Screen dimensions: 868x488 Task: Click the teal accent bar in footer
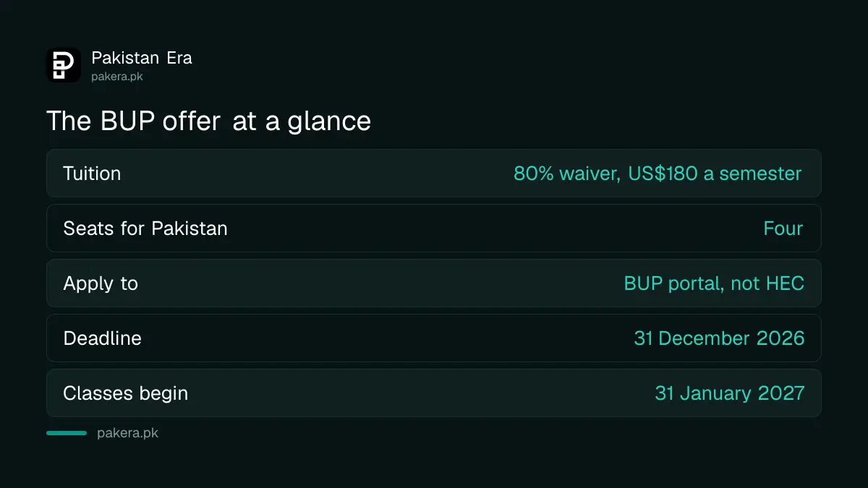[x=67, y=433]
